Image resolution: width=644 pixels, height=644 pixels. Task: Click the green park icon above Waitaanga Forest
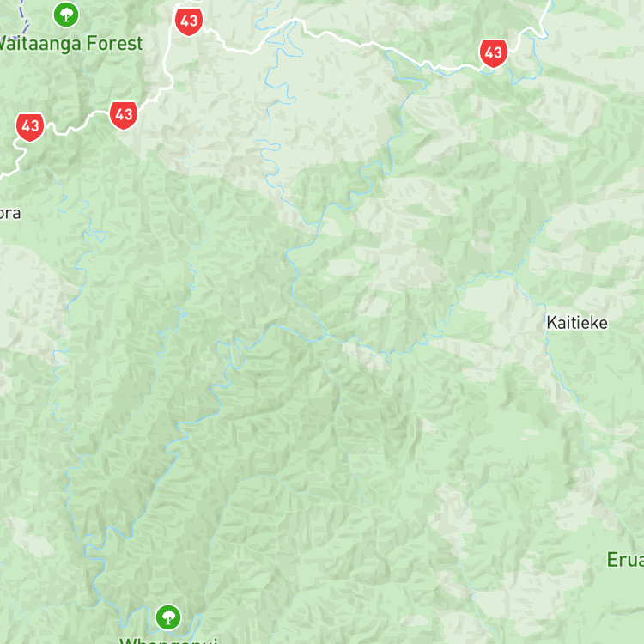(x=66, y=15)
